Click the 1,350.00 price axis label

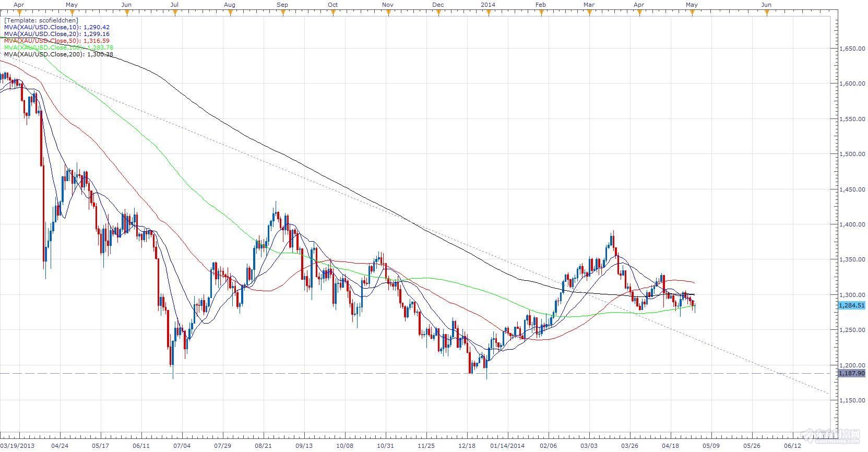pyautogui.click(x=852, y=260)
